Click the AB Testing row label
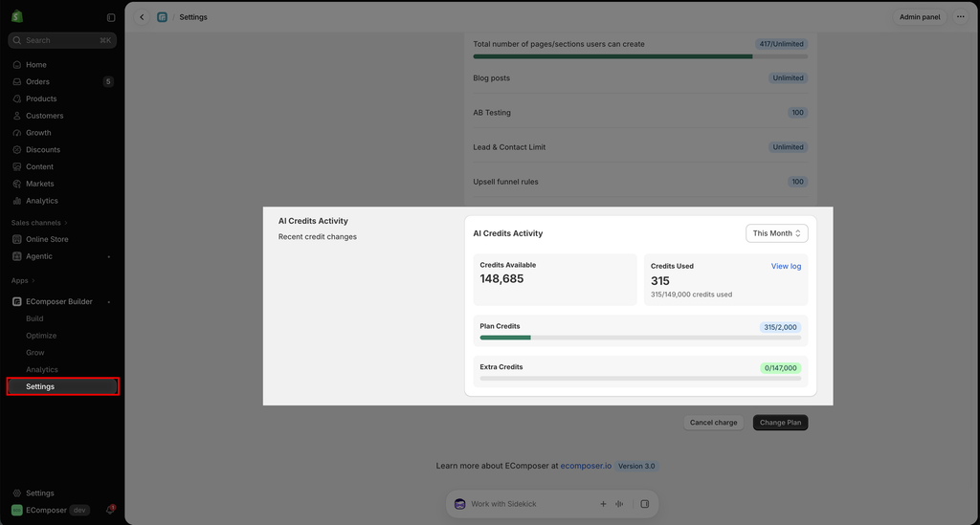The height and width of the screenshot is (525, 980). (x=492, y=113)
